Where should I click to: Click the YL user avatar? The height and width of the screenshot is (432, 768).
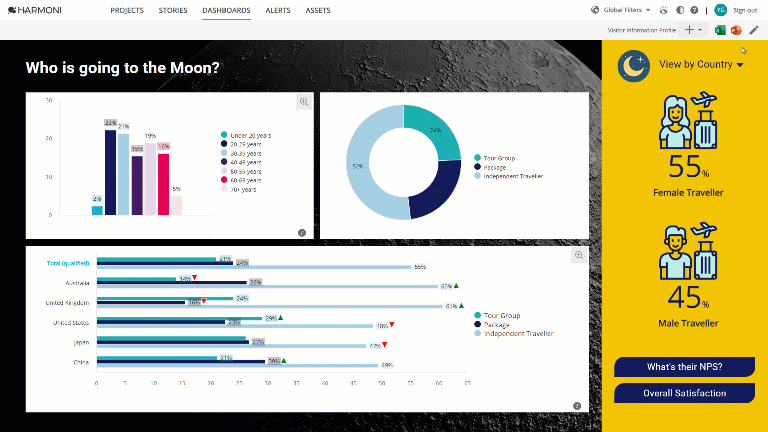tap(720, 10)
